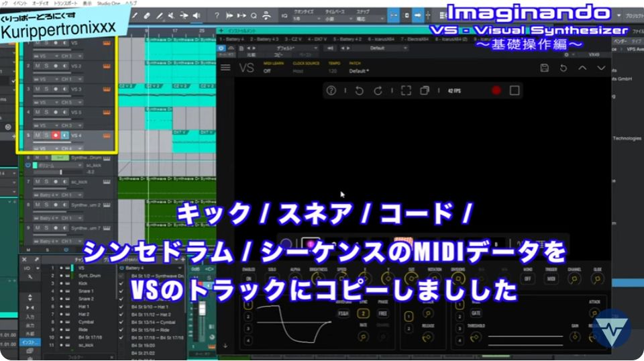This screenshot has width=644, height=361.
Task: Click the MIDI Learn Off value
Action: [268, 71]
